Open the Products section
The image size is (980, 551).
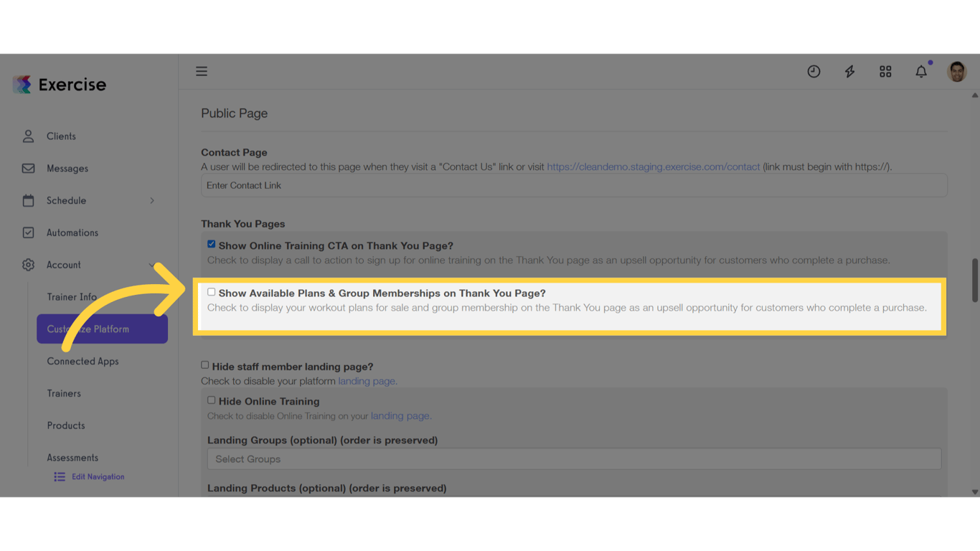[65, 425]
